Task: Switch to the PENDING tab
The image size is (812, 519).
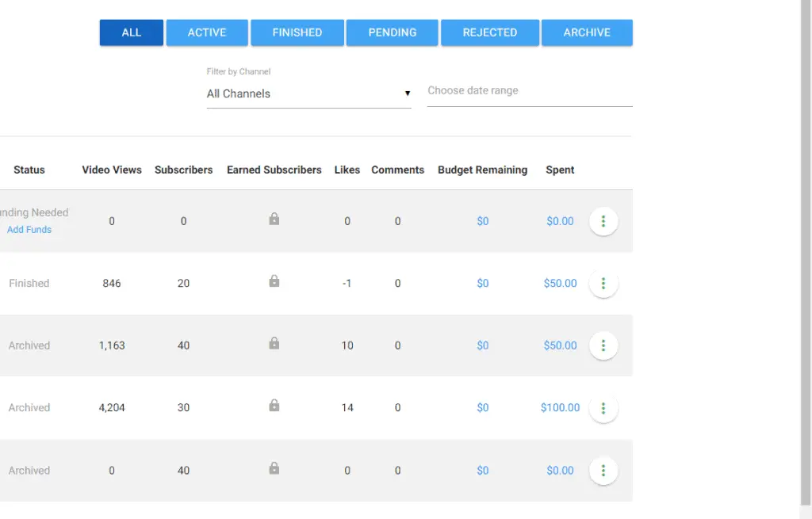Action: 393,32
